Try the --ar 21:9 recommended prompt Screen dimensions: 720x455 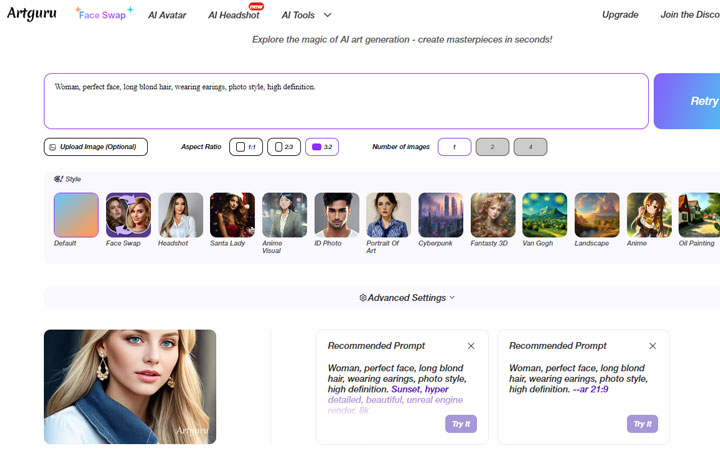[x=642, y=424]
